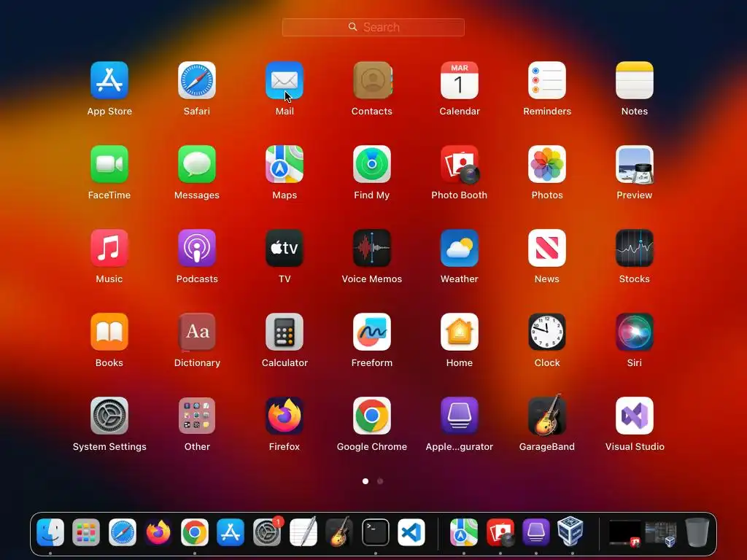747x560 pixels.
Task: Open the Music app
Action: (109, 248)
